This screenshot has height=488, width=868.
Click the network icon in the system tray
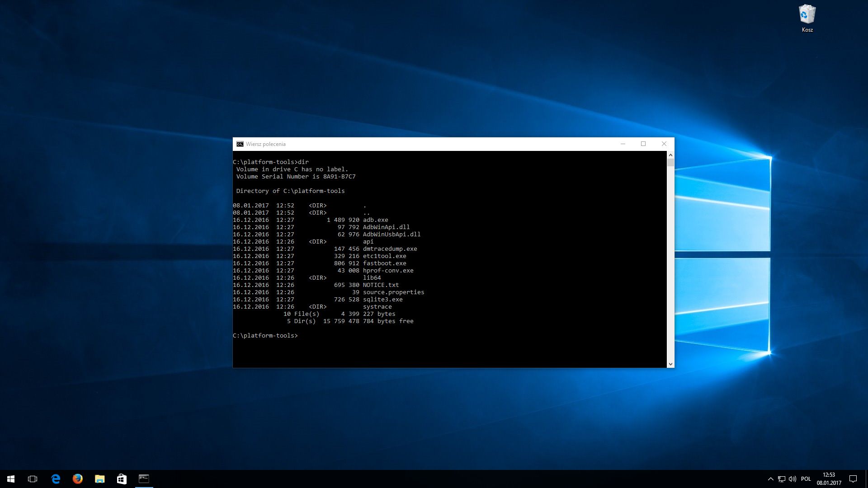782,479
